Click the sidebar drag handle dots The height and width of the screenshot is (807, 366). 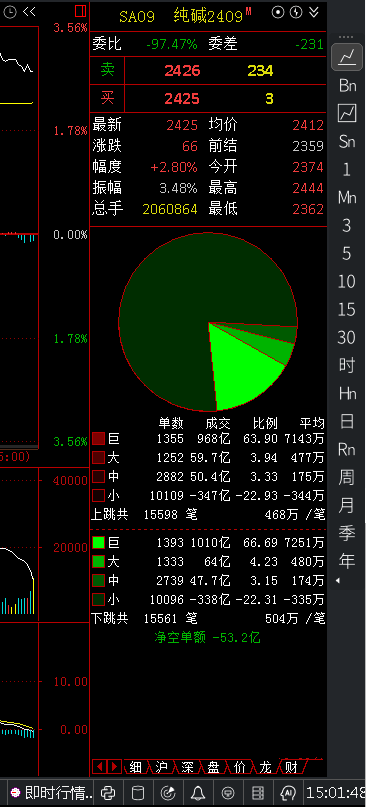click(x=346, y=37)
